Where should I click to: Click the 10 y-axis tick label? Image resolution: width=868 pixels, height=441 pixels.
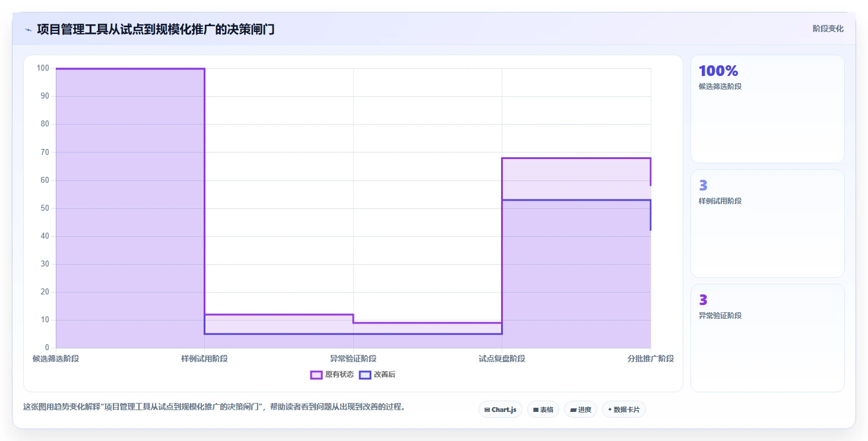click(x=45, y=320)
